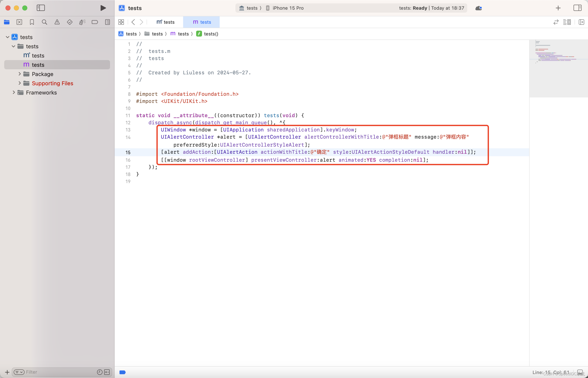Open the Test navigator diamond icon
This screenshot has width=588, height=378.
tap(70, 22)
